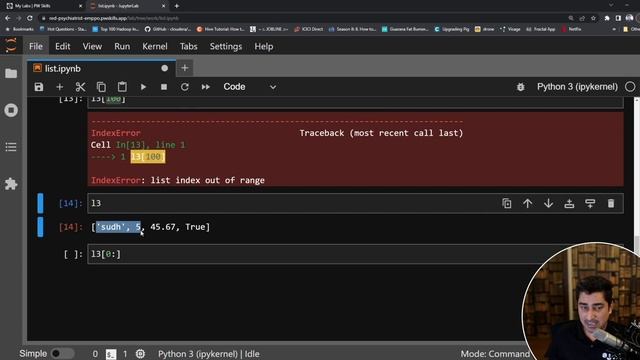Image resolution: width=640 pixels, height=360 pixels.
Task: Toggle the Simple interface mode switch
Action: [62, 353]
